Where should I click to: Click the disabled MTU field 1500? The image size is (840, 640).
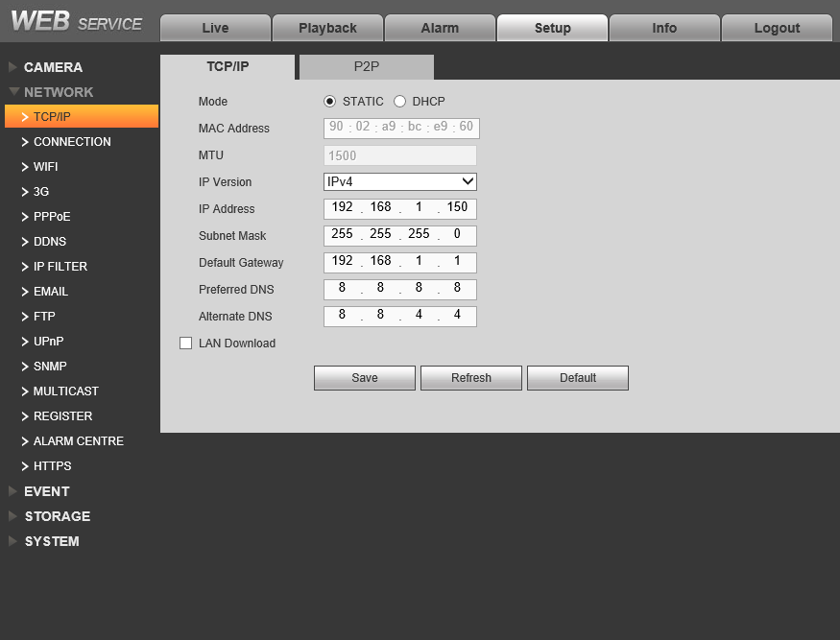(400, 155)
